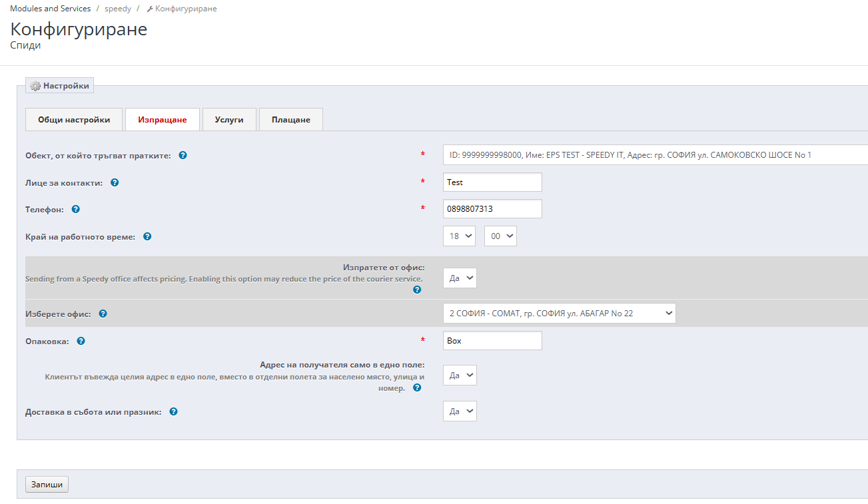Screen dimensions: 868x504
Task: Open the minutes dropdown showing 00
Action: tap(500, 236)
